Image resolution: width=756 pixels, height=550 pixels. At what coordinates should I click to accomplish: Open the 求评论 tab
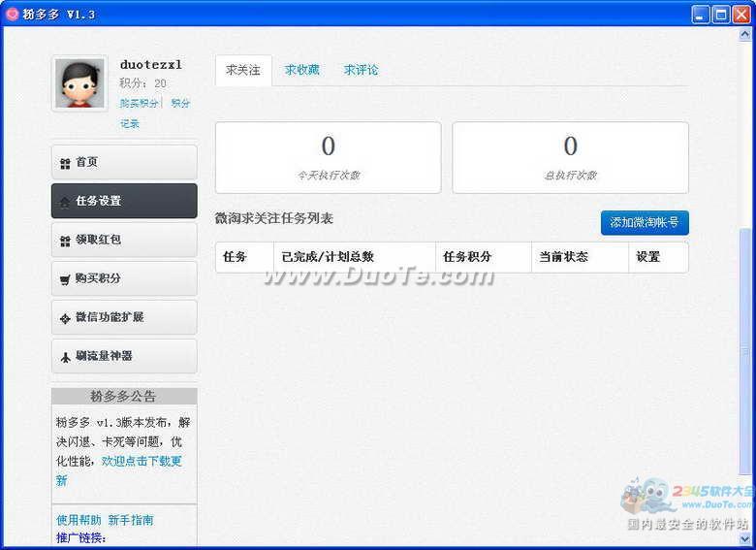361,70
